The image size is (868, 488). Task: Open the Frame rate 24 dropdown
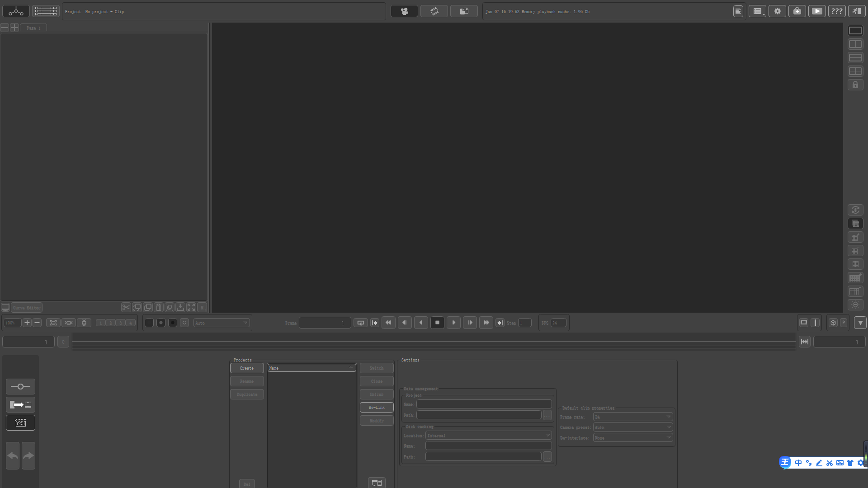click(632, 417)
